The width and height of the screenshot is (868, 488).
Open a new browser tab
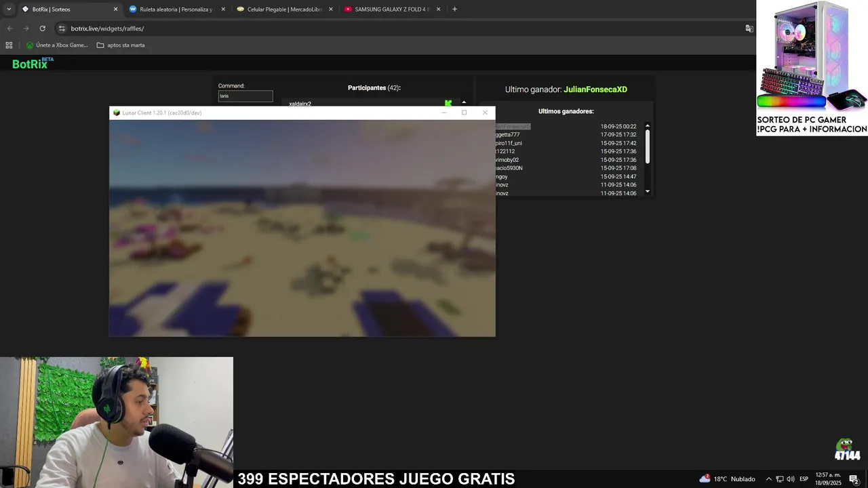click(454, 9)
